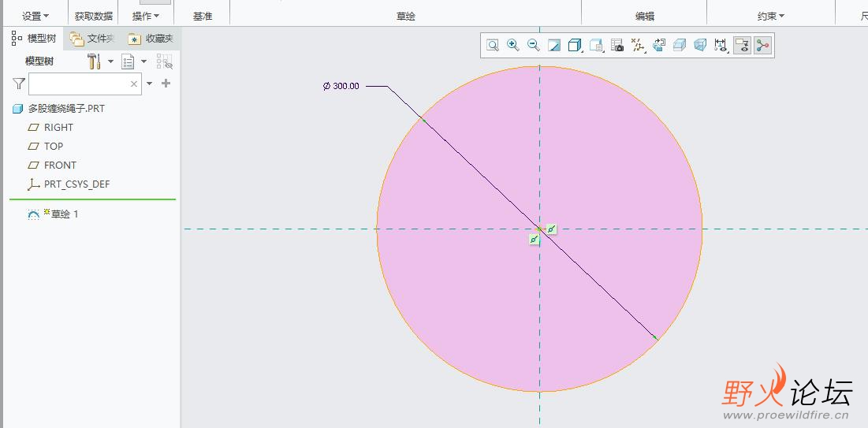Toggle the tree hidden items icon
868x428 pixels.
point(165,61)
